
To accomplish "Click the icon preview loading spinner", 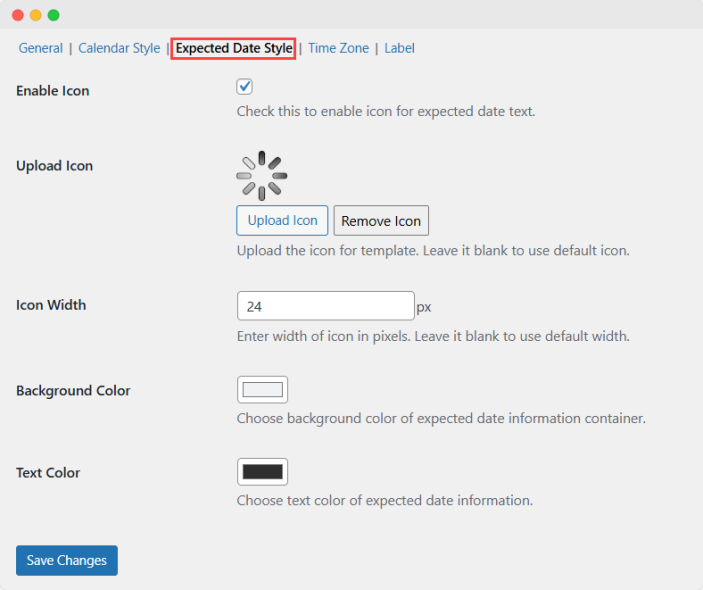I will click(x=262, y=175).
